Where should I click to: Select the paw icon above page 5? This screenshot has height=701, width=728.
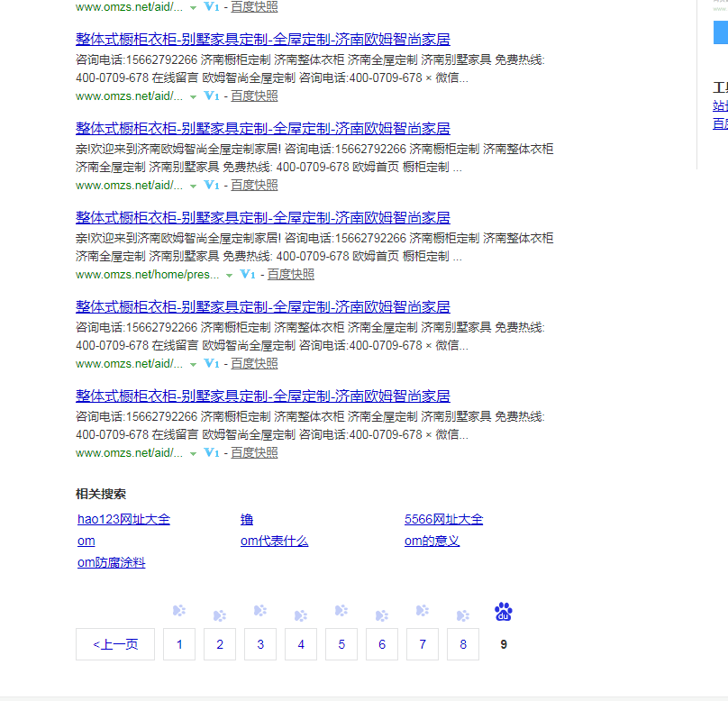[341, 611]
